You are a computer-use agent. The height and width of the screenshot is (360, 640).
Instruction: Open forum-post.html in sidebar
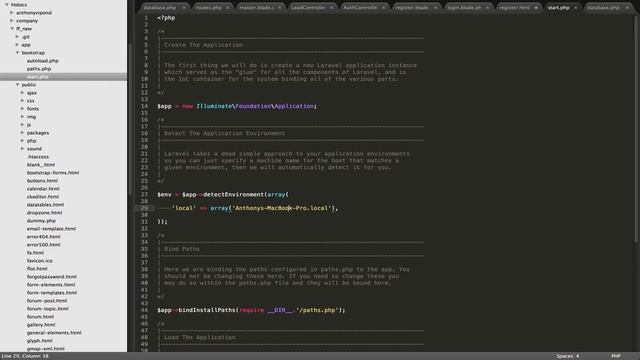(x=47, y=300)
